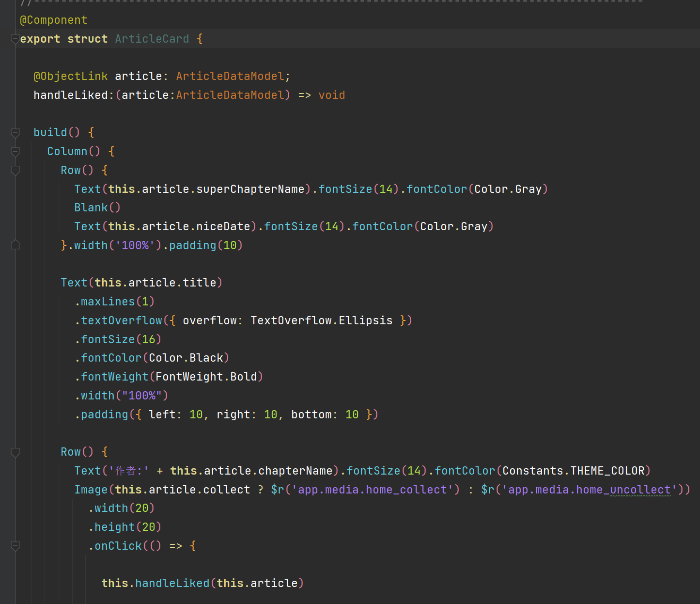
Task: Click the export keyword
Action: pyautogui.click(x=40, y=39)
